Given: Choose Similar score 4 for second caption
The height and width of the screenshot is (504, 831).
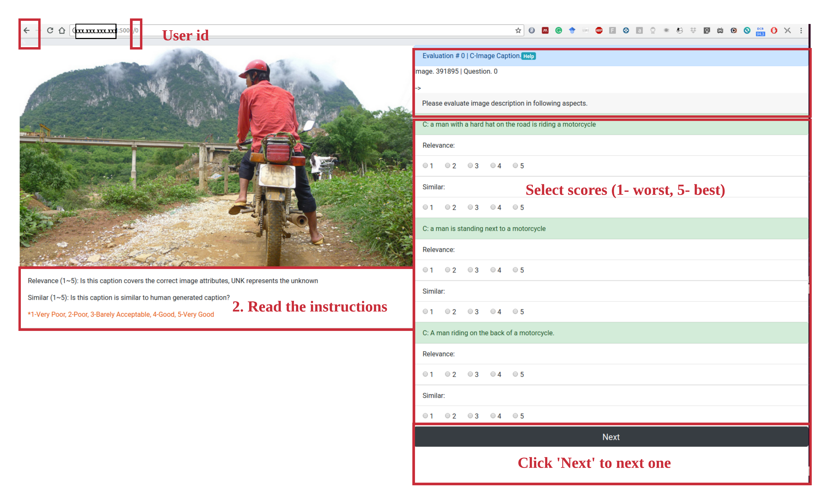Looking at the screenshot, I should pyautogui.click(x=493, y=311).
